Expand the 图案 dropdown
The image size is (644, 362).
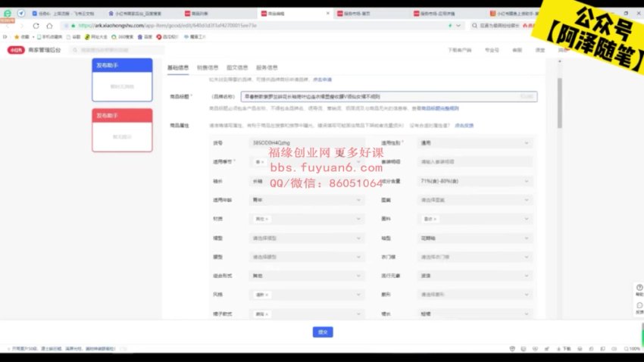tap(526, 200)
